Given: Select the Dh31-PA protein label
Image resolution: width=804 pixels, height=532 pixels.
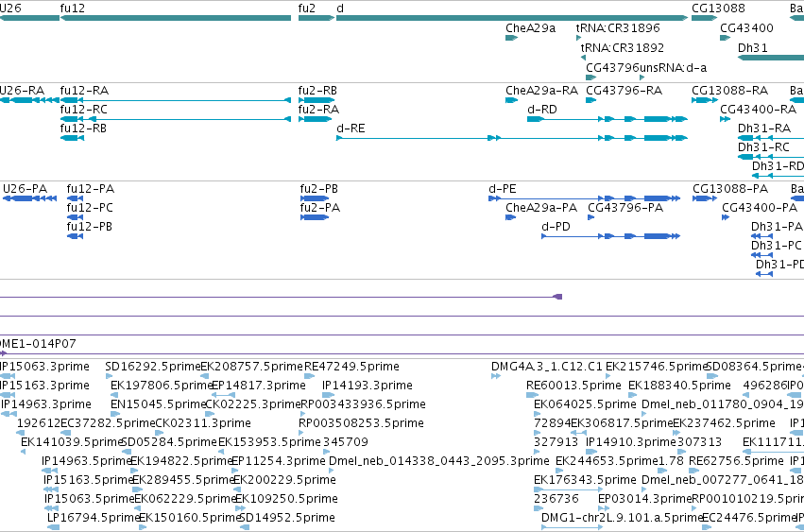Looking at the screenshot, I should tap(777, 227).
